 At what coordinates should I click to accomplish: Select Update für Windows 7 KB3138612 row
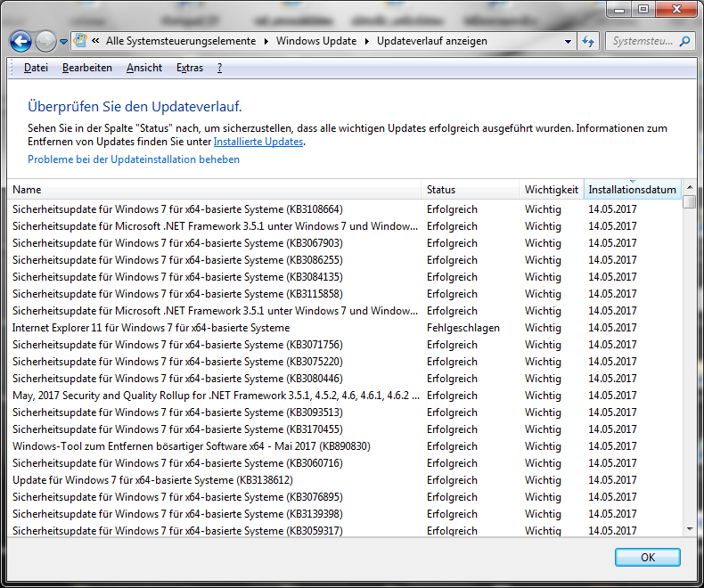[x=345, y=480]
